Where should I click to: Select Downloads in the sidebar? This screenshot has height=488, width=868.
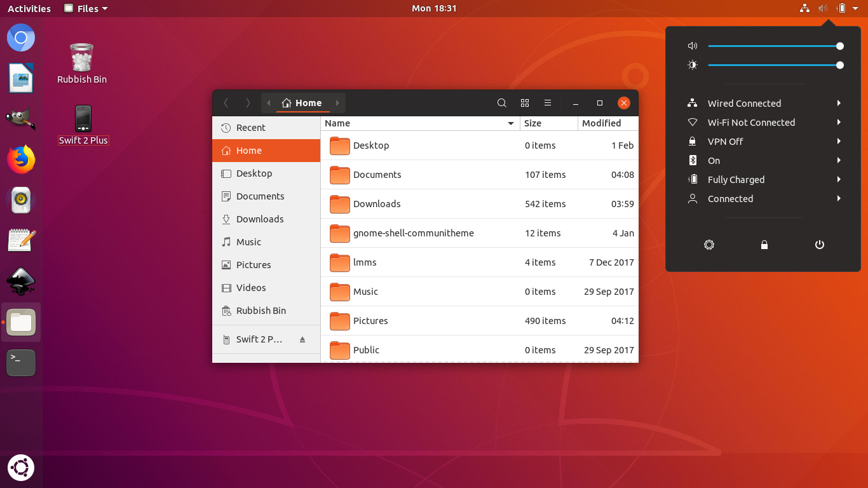(260, 219)
